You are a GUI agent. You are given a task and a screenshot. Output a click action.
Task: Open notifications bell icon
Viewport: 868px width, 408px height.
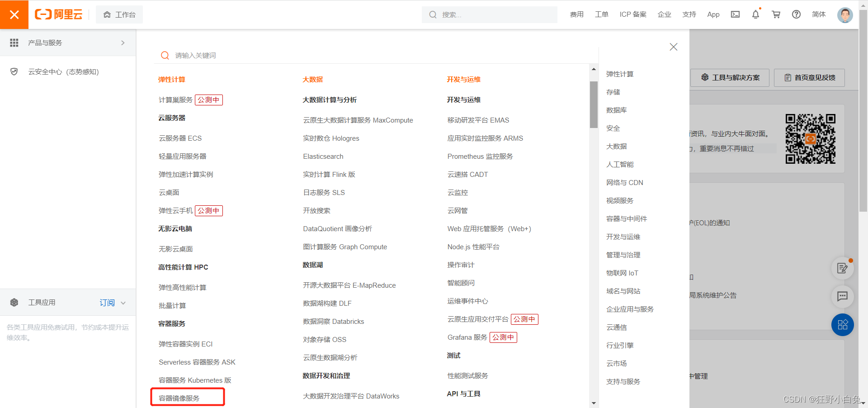pyautogui.click(x=755, y=14)
